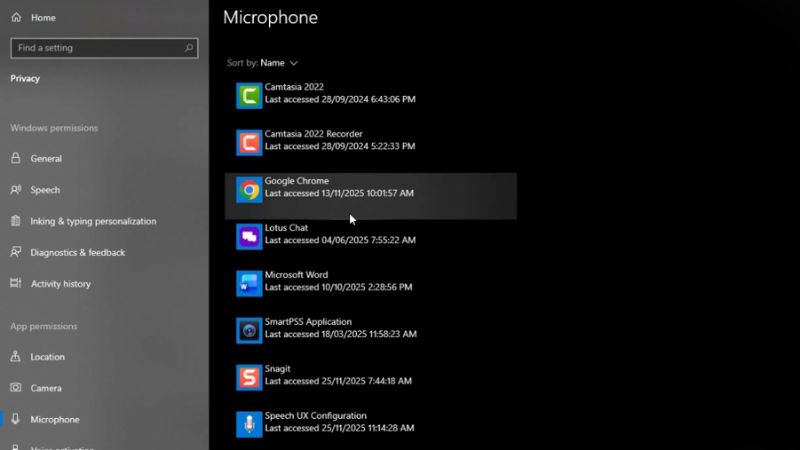The width and height of the screenshot is (800, 450).
Task: Click the search magnifier icon in settings box
Action: [x=189, y=47]
